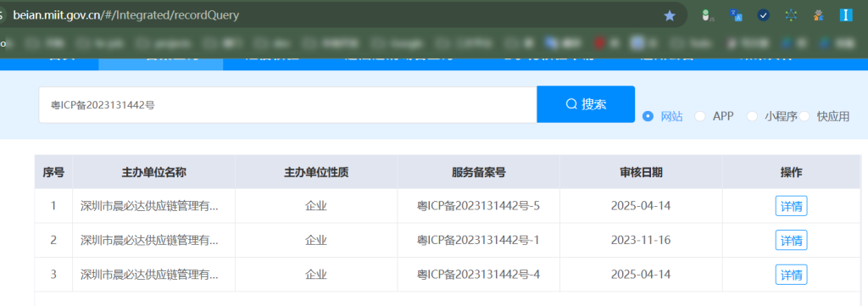Click the 审核日期 column header
The image size is (868, 306).
click(641, 172)
